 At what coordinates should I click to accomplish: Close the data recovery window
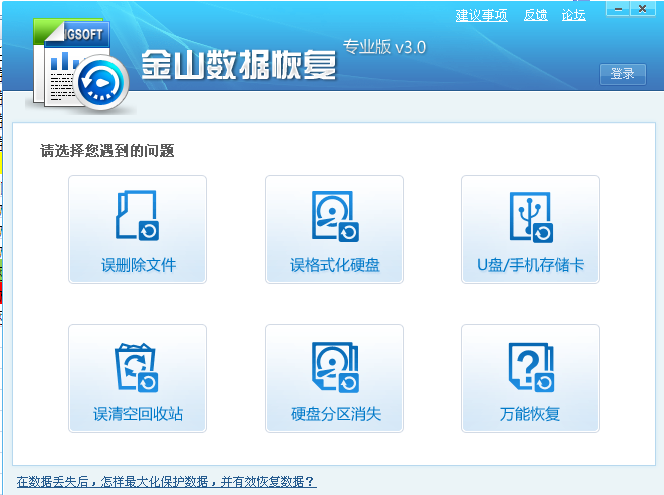[x=642, y=9]
